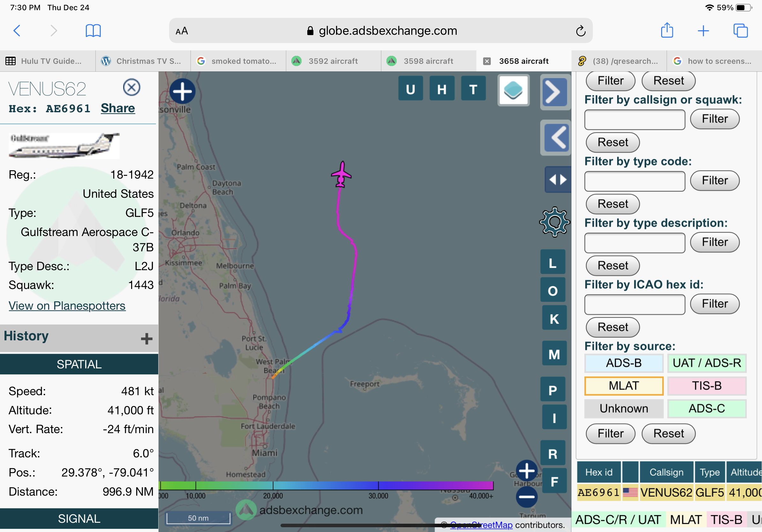Click Filter next to callsign field
The width and height of the screenshot is (762, 532).
[x=714, y=119]
